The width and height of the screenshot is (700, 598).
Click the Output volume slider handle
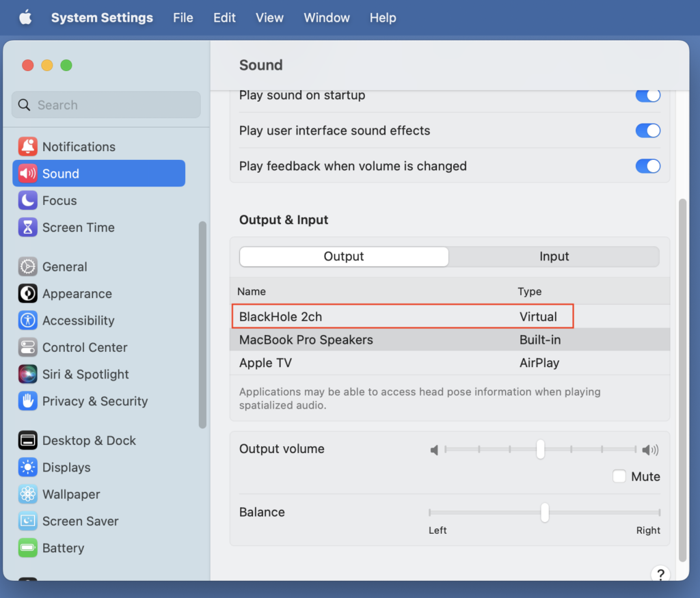pos(540,450)
